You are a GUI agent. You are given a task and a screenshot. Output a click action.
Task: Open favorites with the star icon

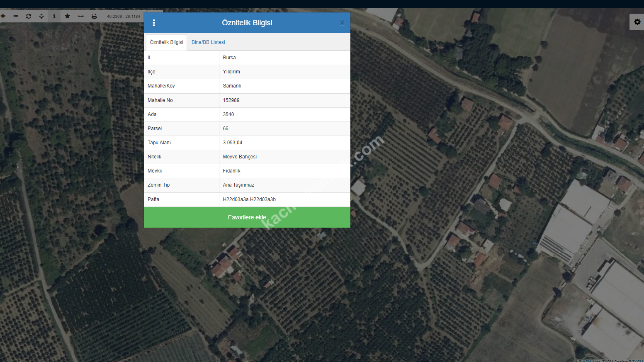click(x=68, y=16)
